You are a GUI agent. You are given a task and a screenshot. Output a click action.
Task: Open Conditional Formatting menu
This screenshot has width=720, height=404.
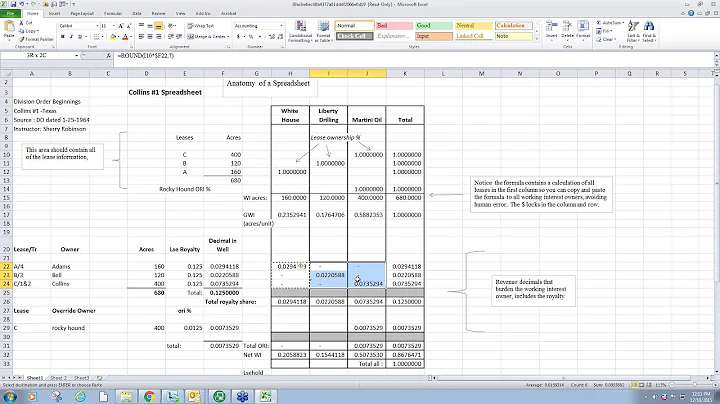(299, 31)
